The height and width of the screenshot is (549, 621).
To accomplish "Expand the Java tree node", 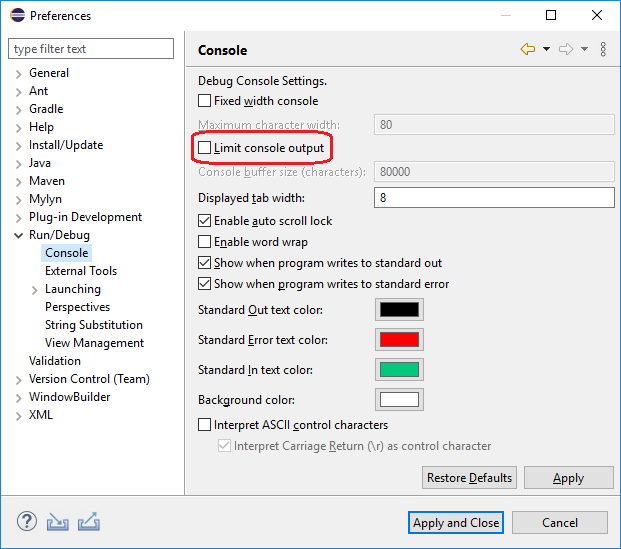I will pos(18,164).
